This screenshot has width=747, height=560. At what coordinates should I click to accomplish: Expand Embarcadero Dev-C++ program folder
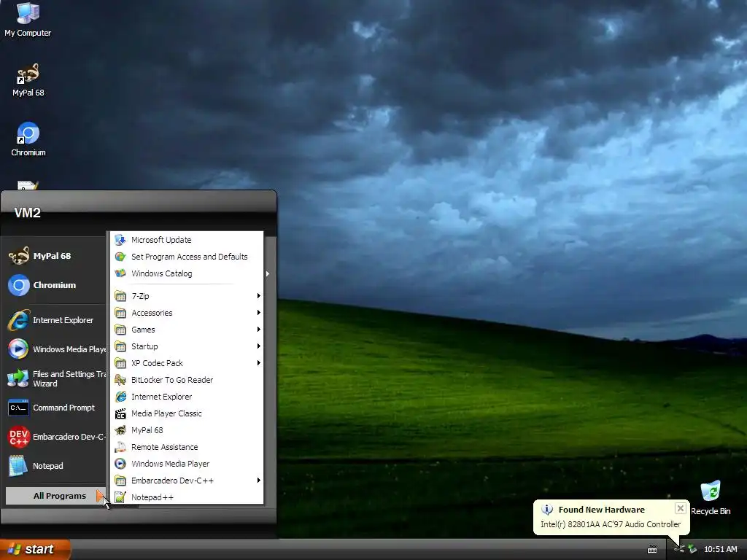[187, 481]
